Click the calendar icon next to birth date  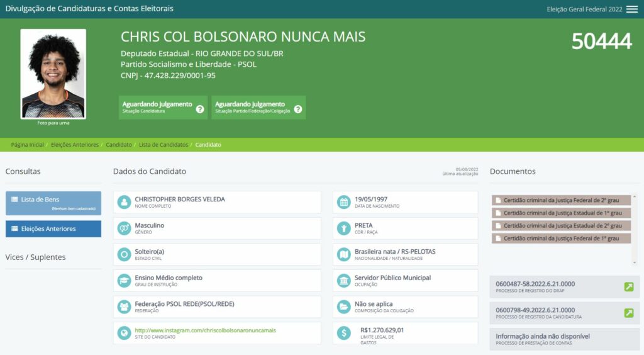coord(343,202)
